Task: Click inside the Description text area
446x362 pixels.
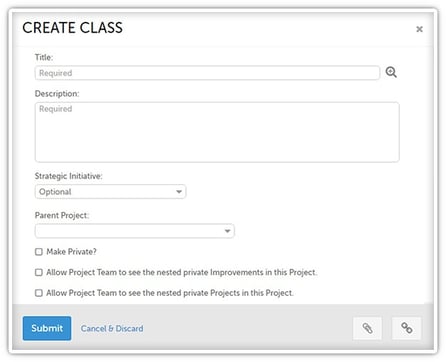Action: [217, 132]
